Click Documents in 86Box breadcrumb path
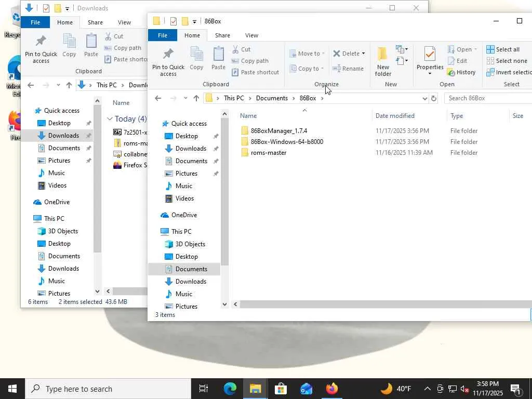The image size is (532, 399). point(272,98)
